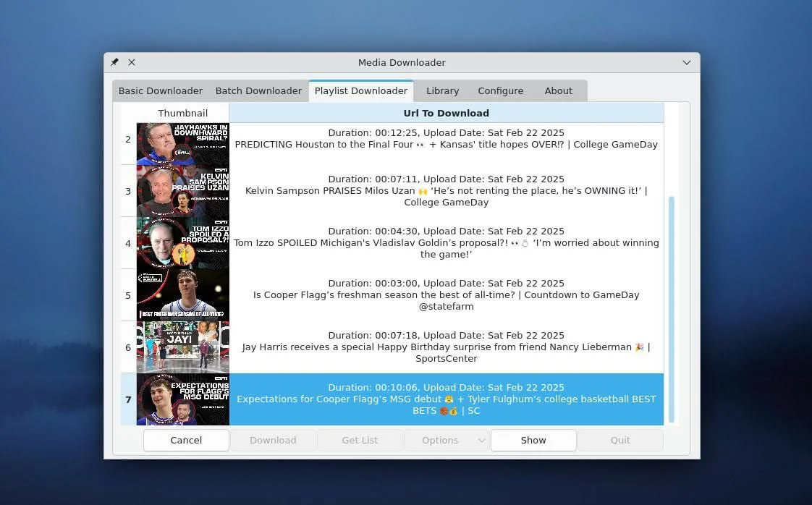Click the Url To Download column header
The height and width of the screenshot is (505, 812).
tap(446, 113)
